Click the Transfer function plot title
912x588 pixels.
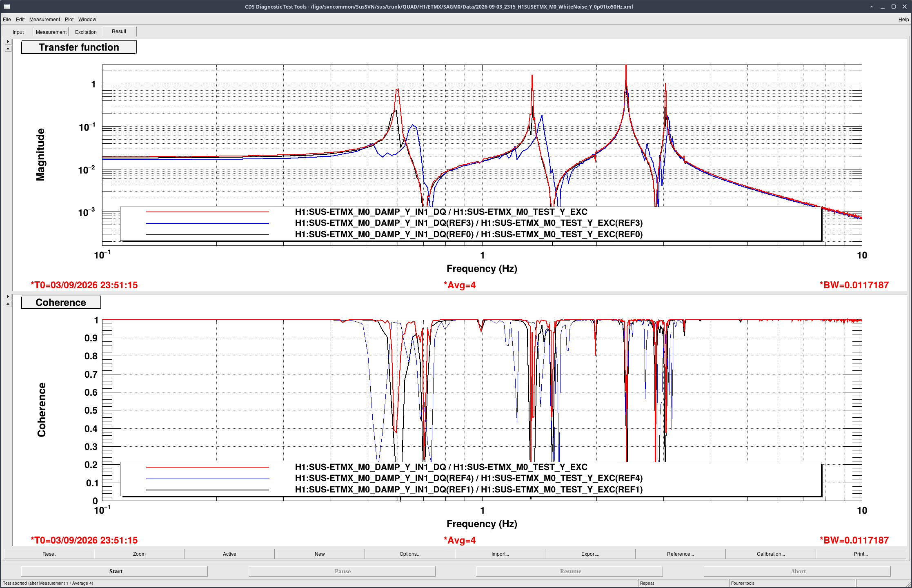pos(79,47)
